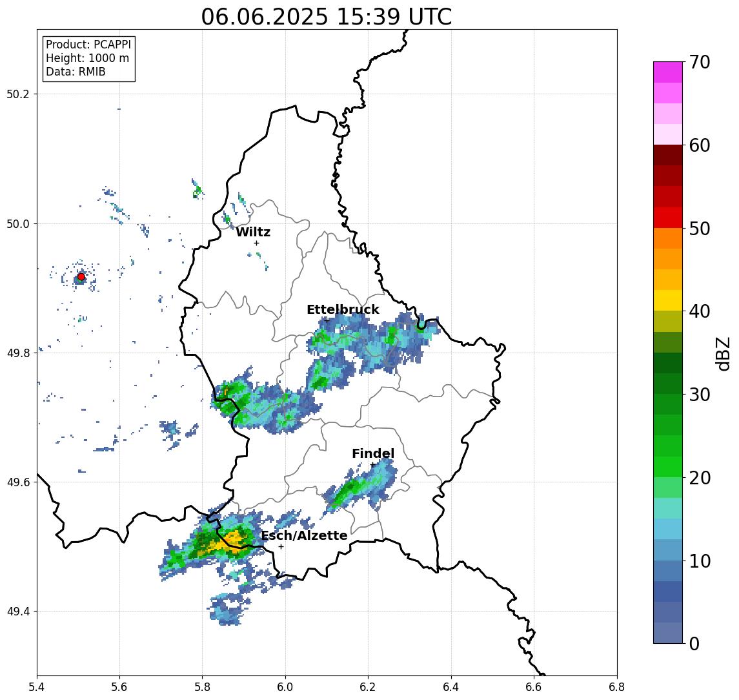The height and width of the screenshot is (700, 739).
Task: Click the 20 value on the colorbar
Action: click(700, 478)
